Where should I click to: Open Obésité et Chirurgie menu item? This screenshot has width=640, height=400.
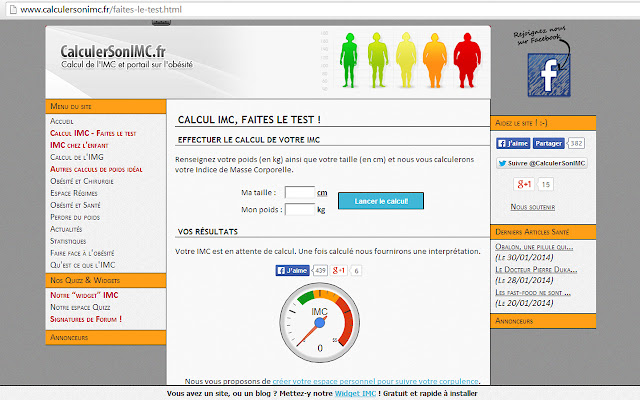82,181
